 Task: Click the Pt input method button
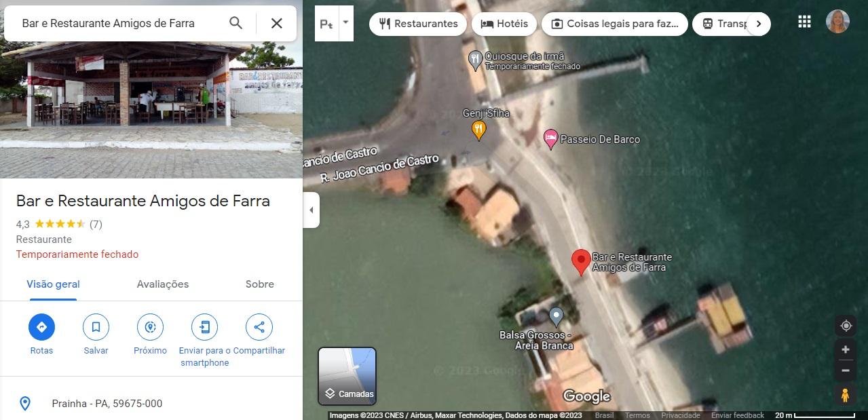tap(326, 24)
